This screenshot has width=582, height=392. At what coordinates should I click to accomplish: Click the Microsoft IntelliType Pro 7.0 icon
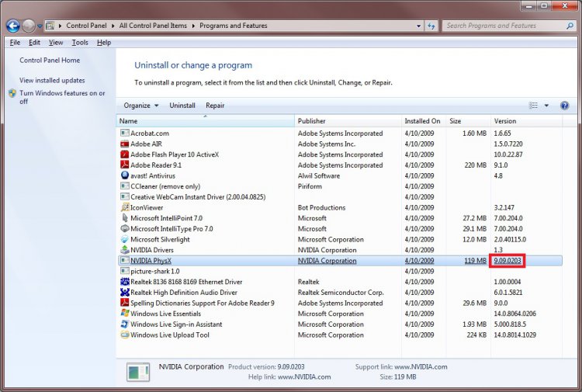point(125,229)
